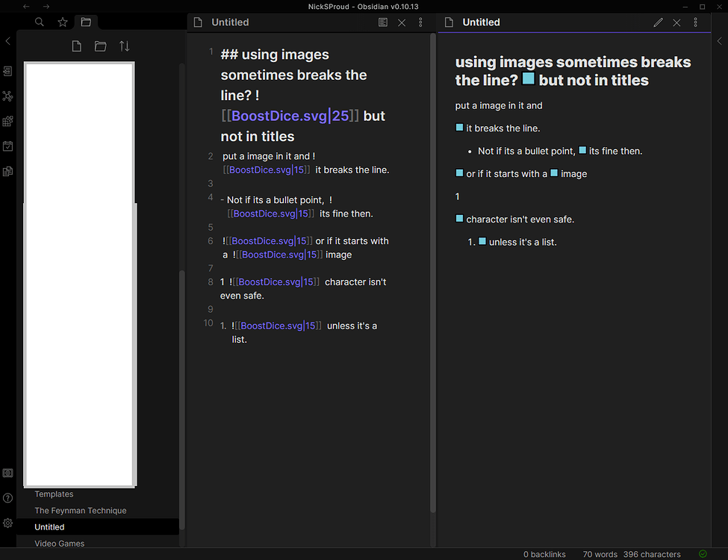Toggle edit mode with the pencil icon

(x=658, y=22)
